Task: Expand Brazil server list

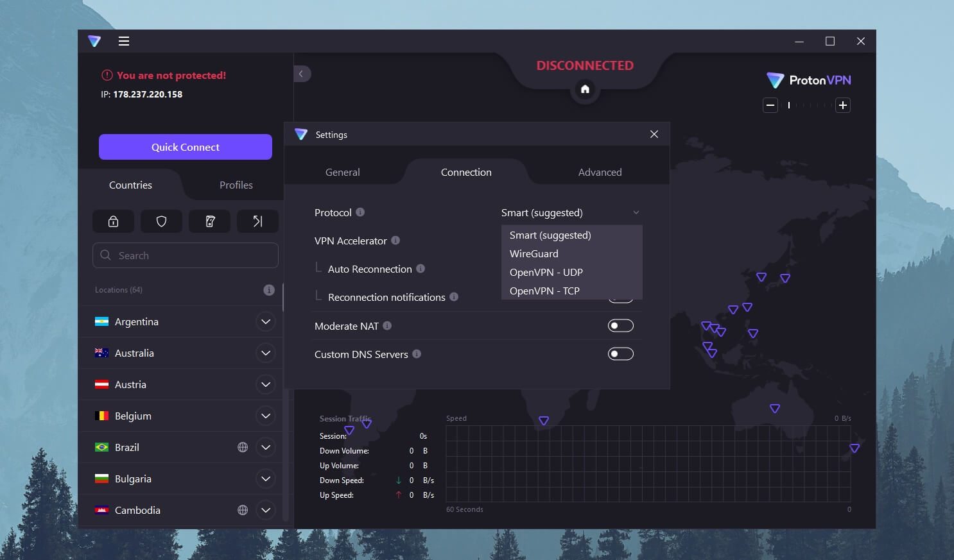Action: (266, 447)
